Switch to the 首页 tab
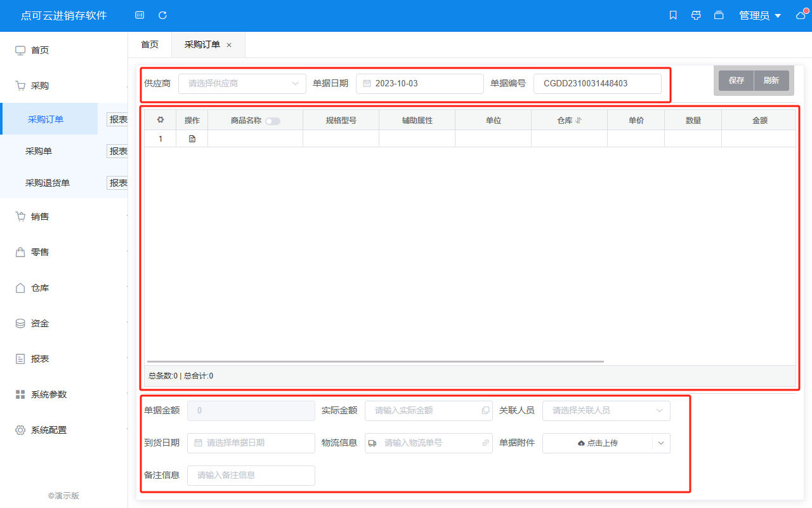Image resolution: width=812 pixels, height=508 pixels. pos(150,44)
